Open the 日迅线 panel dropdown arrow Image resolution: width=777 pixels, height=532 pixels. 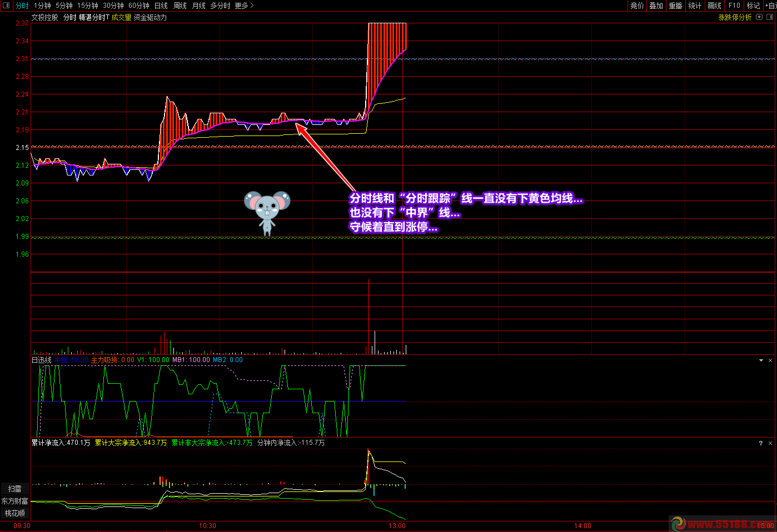coord(761,360)
